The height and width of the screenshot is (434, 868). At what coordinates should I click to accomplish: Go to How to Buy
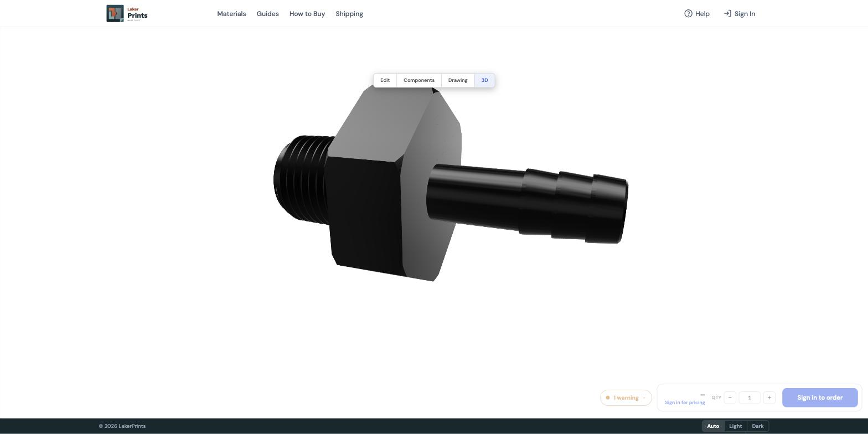pos(307,13)
